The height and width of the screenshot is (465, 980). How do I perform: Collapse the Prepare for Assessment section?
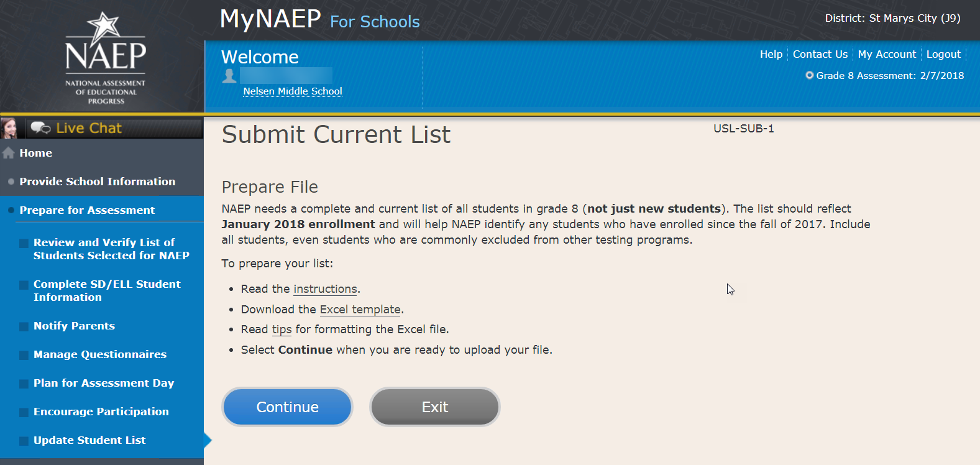click(87, 210)
